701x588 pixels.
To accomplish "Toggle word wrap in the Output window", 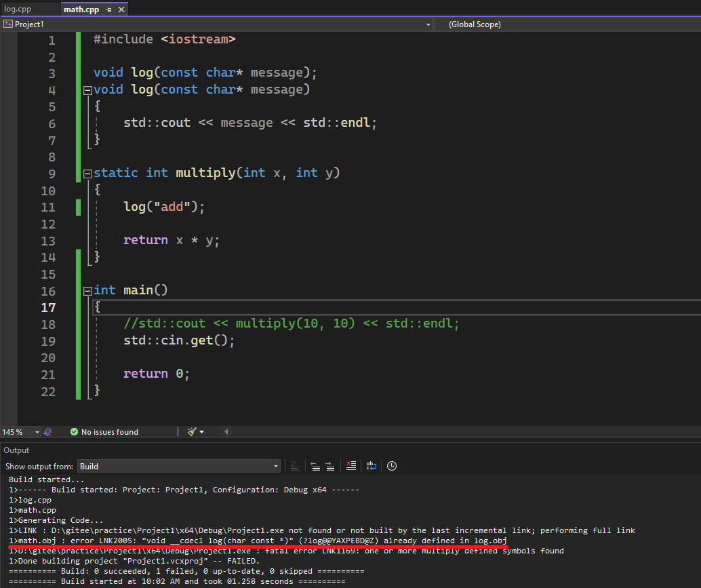I will coord(371,466).
